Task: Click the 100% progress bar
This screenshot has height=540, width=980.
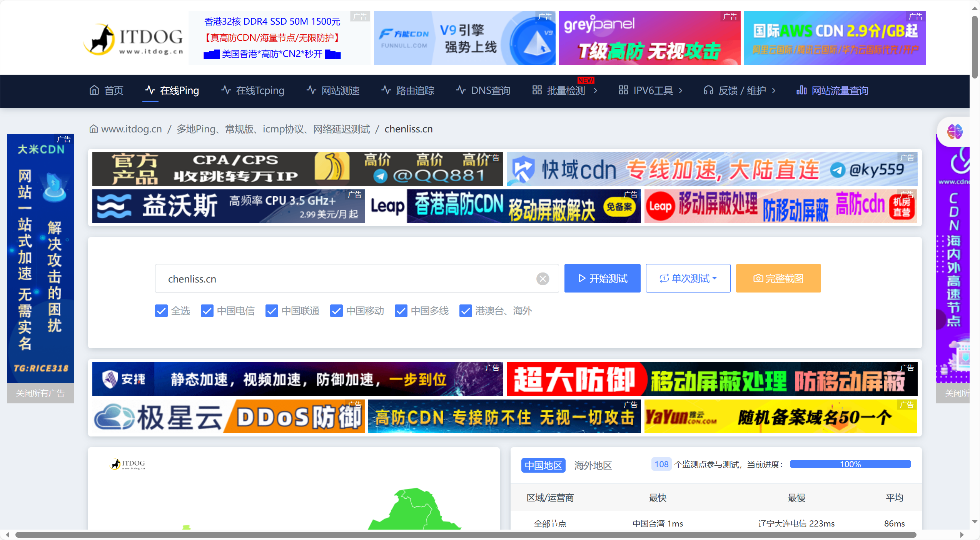Action: click(x=850, y=465)
